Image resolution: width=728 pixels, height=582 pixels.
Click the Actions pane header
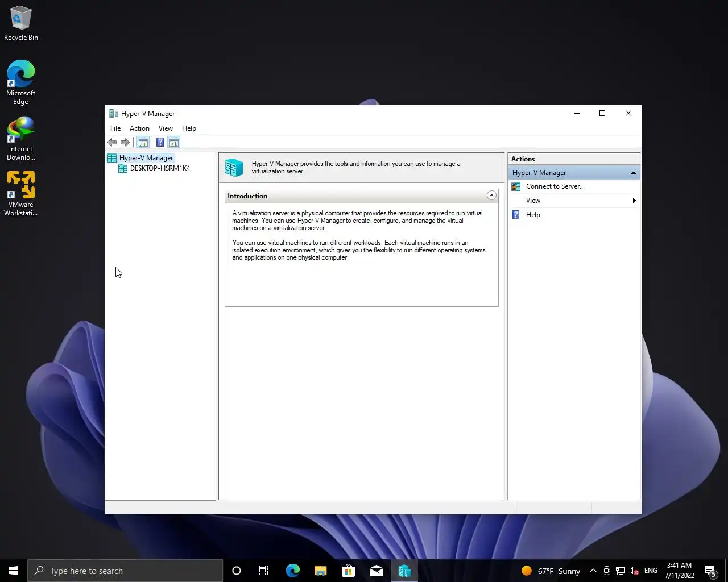coord(574,159)
